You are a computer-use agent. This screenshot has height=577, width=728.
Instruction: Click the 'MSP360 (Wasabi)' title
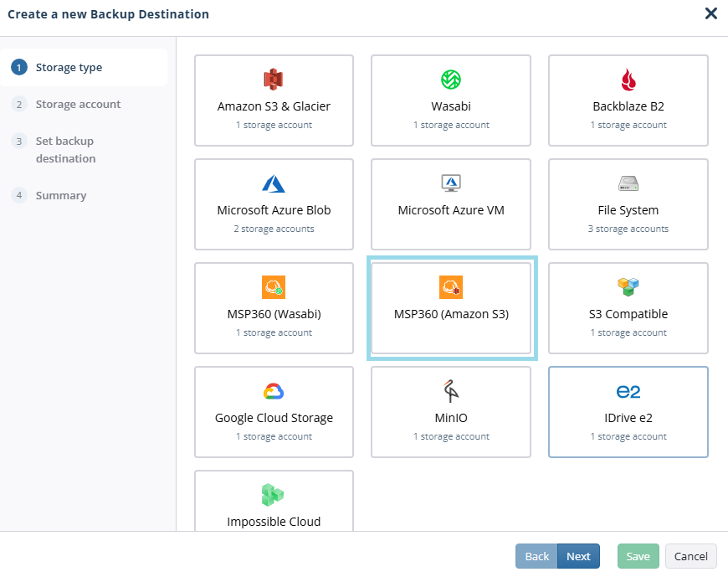(x=274, y=314)
